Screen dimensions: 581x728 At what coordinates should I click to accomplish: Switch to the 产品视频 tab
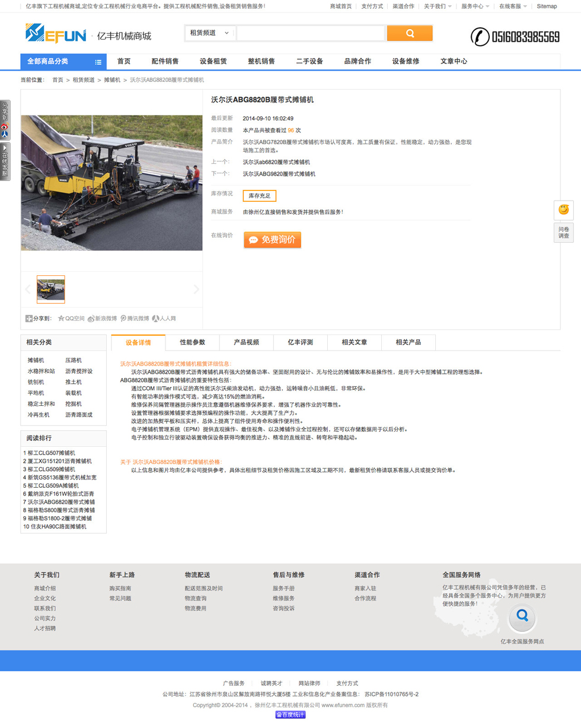click(247, 342)
